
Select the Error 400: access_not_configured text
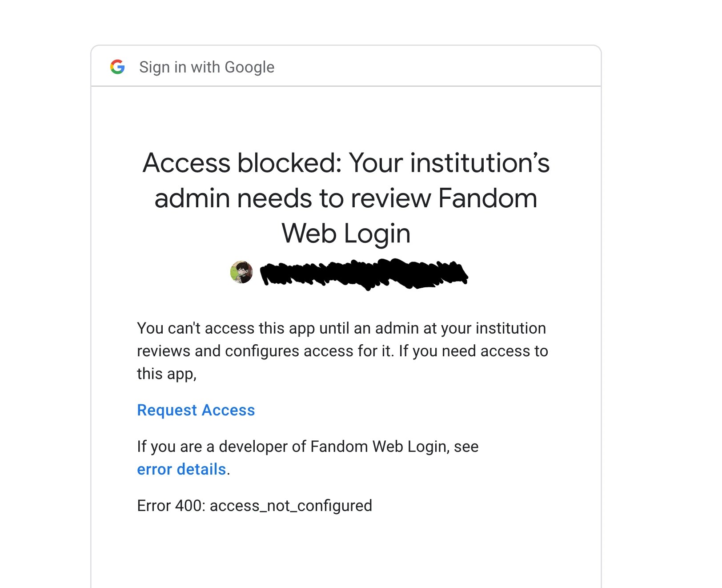point(254,505)
